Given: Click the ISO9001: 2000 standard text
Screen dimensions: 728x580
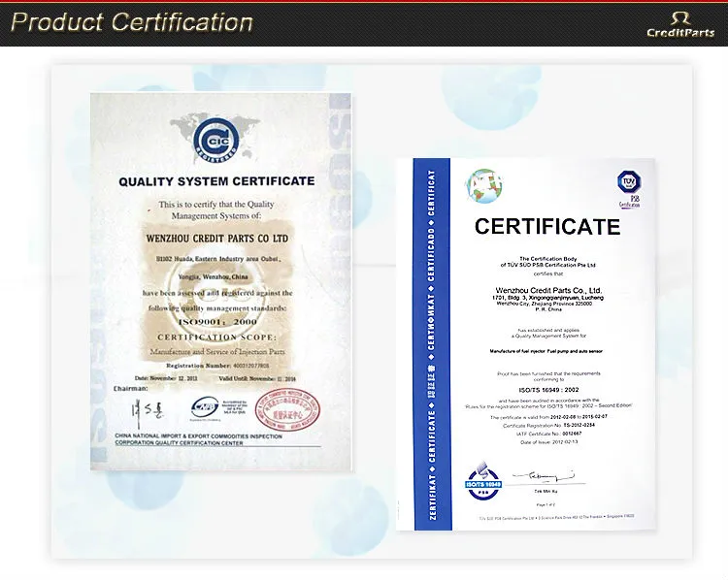Looking at the screenshot, I should click(x=215, y=319).
